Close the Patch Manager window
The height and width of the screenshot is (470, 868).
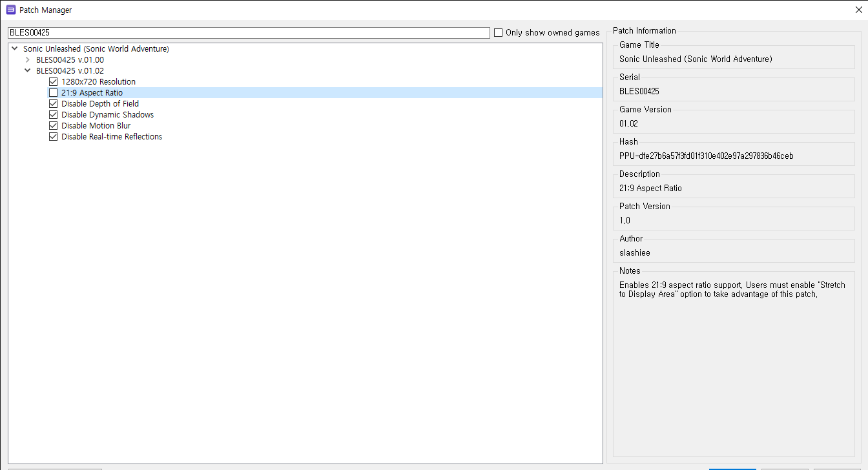[858, 10]
